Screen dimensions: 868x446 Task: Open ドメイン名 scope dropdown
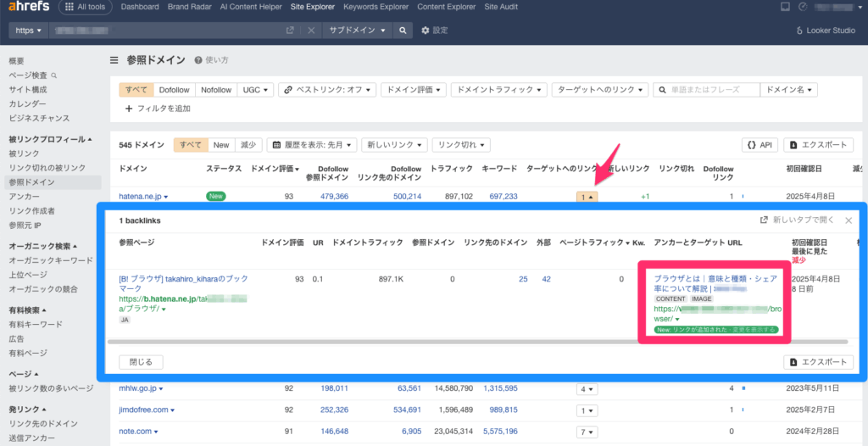click(789, 90)
